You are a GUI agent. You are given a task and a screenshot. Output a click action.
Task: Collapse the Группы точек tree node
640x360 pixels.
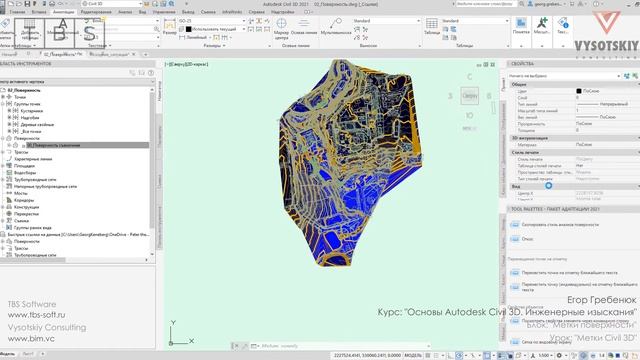point(3,104)
